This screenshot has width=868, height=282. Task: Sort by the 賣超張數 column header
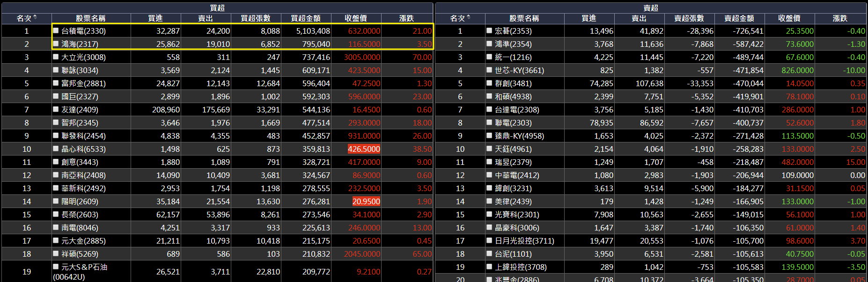(689, 18)
